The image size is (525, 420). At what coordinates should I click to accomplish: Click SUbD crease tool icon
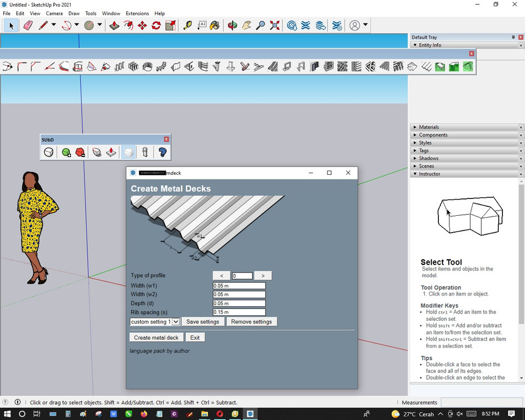click(97, 152)
